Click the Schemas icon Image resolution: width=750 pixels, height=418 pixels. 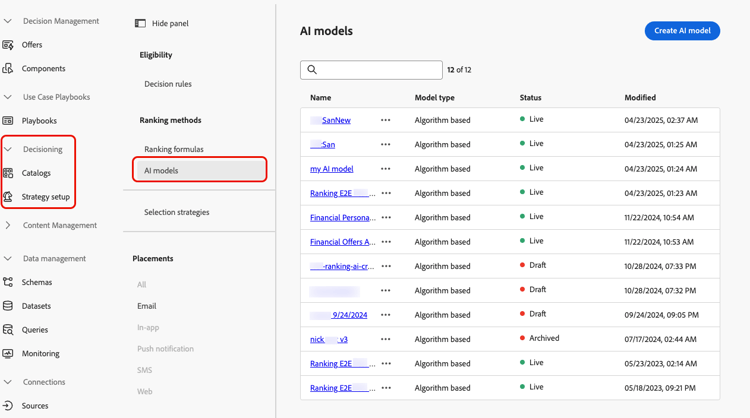[x=8, y=282]
